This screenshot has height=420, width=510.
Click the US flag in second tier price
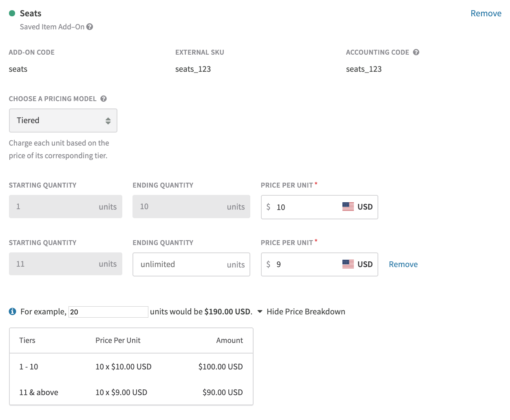pyautogui.click(x=348, y=264)
